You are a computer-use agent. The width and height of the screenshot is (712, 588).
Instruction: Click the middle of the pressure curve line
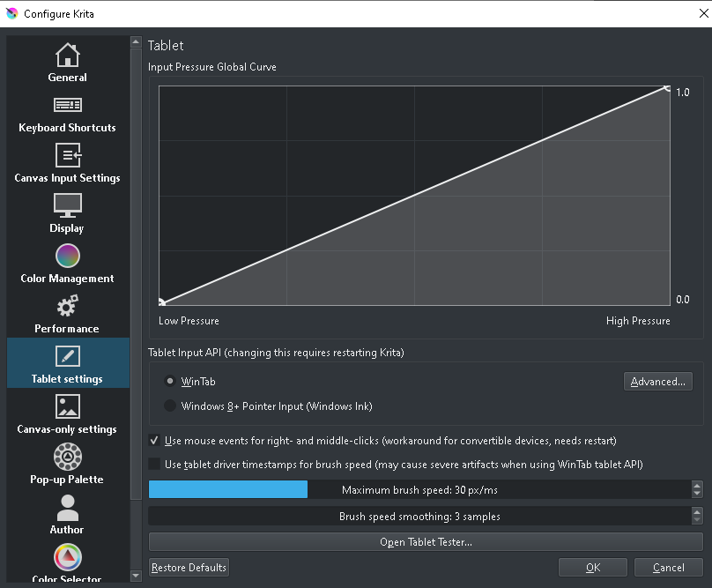coord(414,196)
